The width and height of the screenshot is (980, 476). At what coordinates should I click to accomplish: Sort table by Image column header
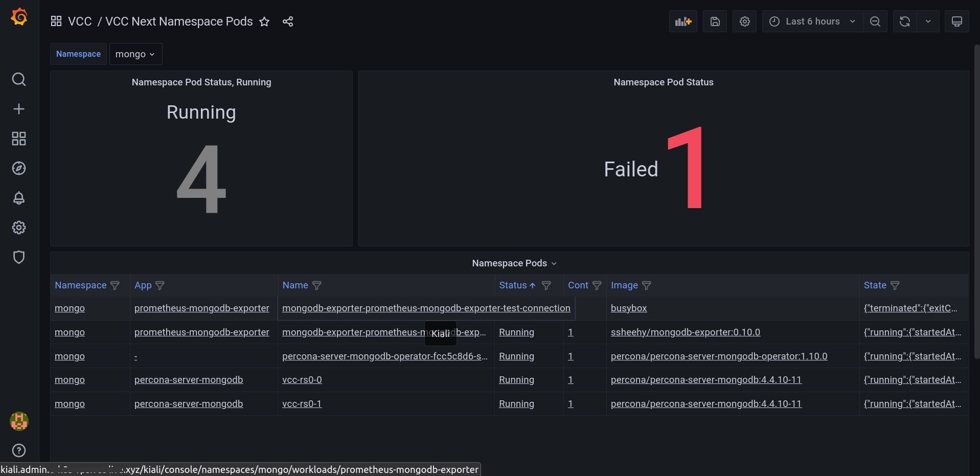[x=624, y=285]
